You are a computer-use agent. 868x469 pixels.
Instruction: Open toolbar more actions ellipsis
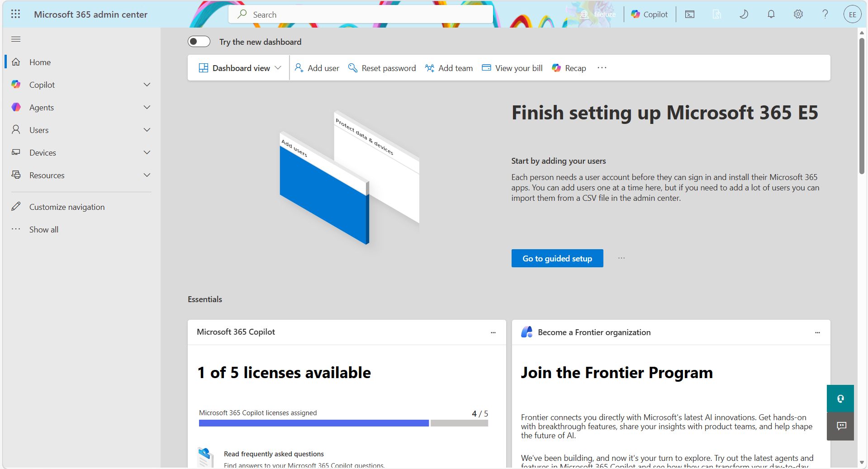[602, 68]
